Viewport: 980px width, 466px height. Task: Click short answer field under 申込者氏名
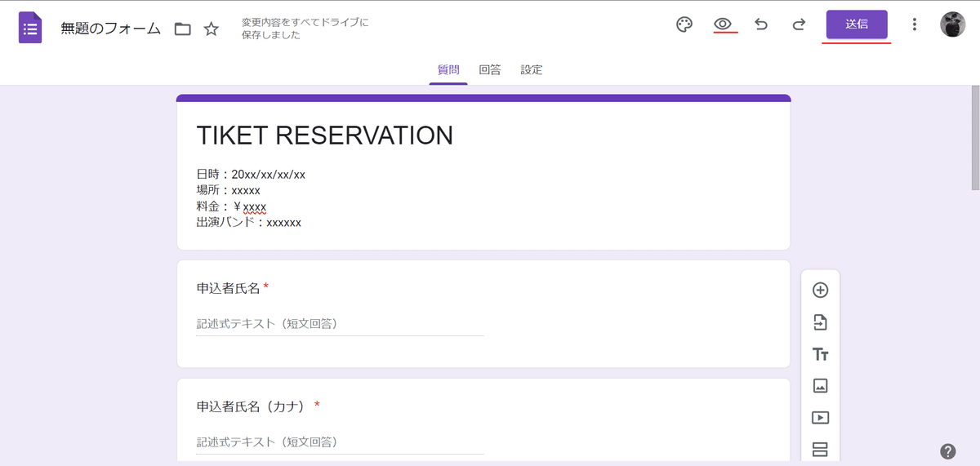click(x=340, y=324)
